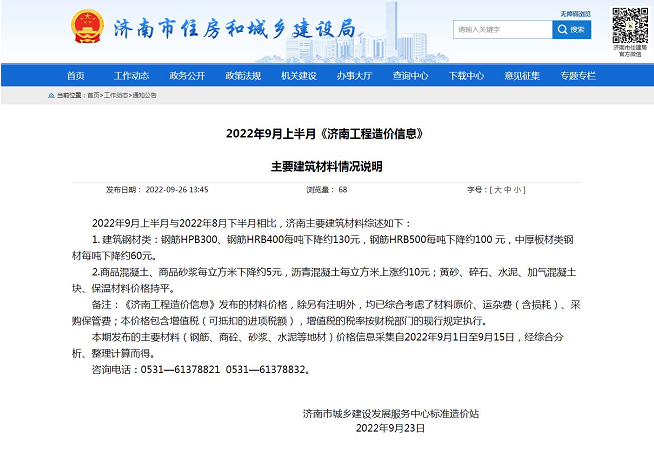Open 意见征集 navigation item
The image size is (654, 461).
[522, 75]
